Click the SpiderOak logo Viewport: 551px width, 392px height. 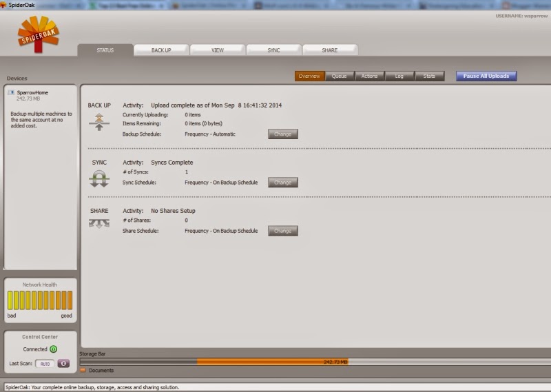pos(39,34)
